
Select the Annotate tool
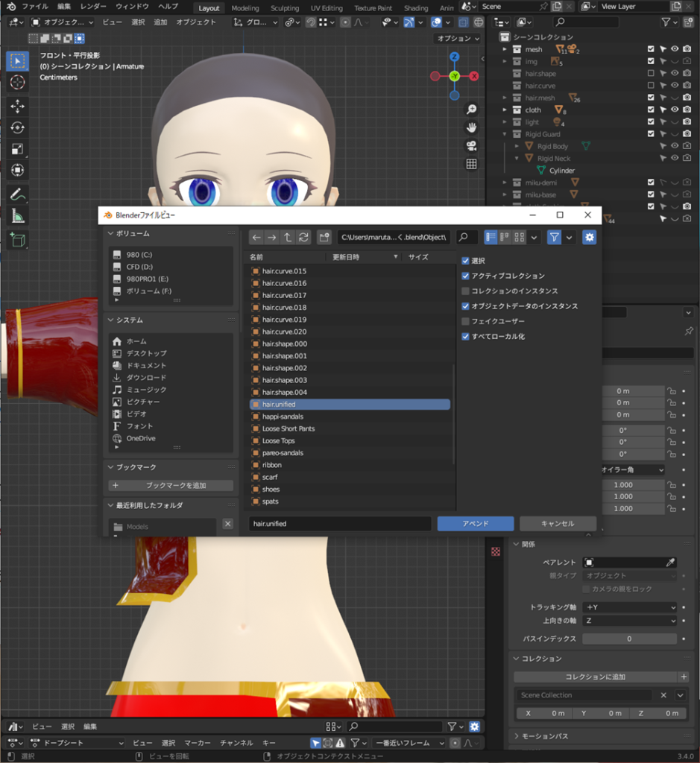coord(18,194)
